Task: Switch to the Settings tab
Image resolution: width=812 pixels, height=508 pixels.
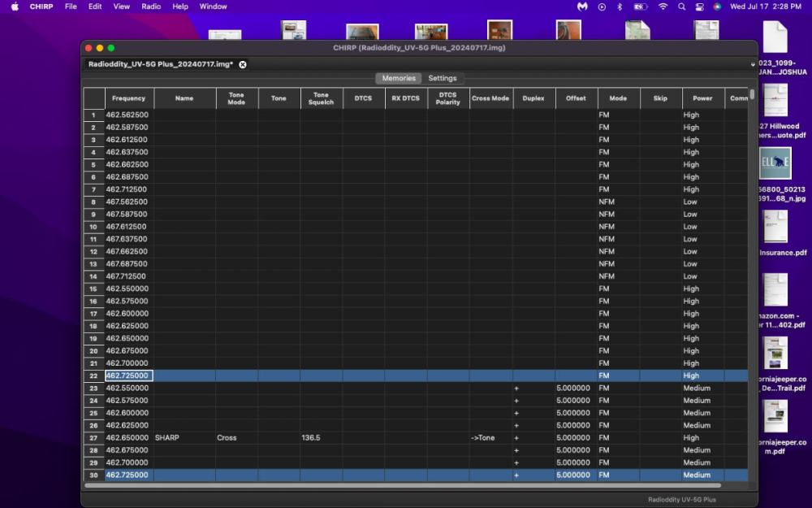Action: pos(443,78)
